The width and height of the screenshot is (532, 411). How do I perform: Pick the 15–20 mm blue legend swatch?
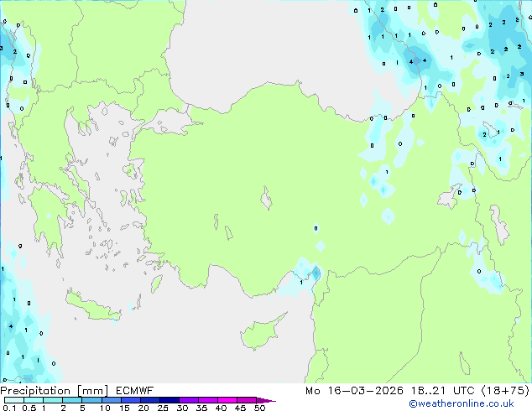coord(130,400)
